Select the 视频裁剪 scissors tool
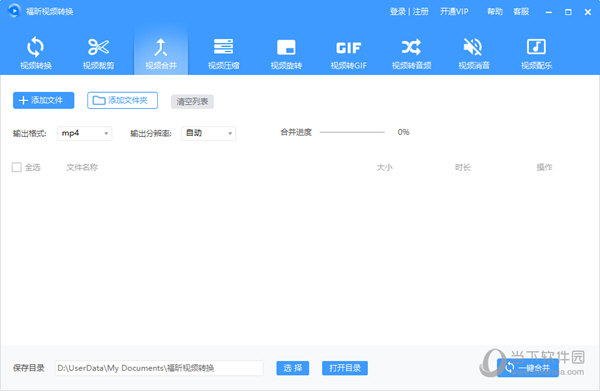 click(x=98, y=53)
